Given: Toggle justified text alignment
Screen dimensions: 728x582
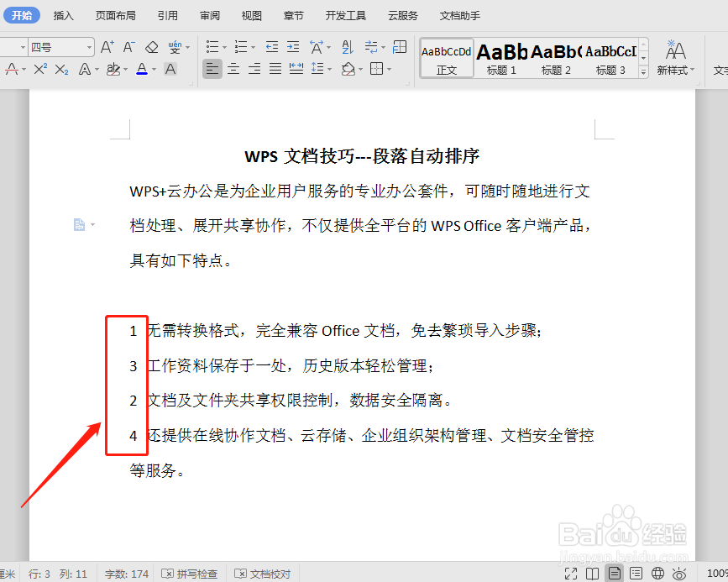Looking at the screenshot, I should [275, 69].
